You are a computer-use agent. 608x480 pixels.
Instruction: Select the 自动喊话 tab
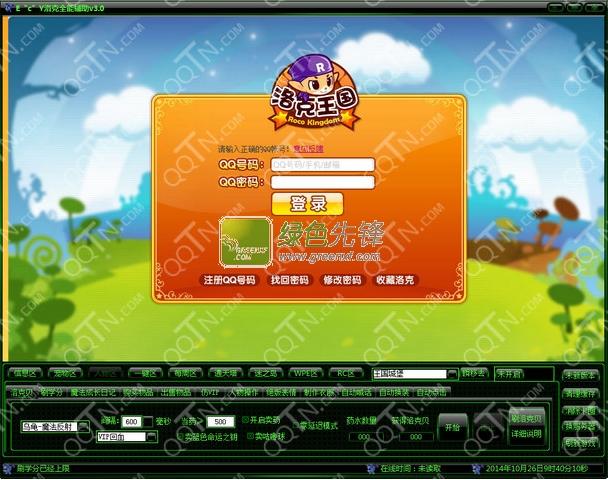click(x=356, y=392)
